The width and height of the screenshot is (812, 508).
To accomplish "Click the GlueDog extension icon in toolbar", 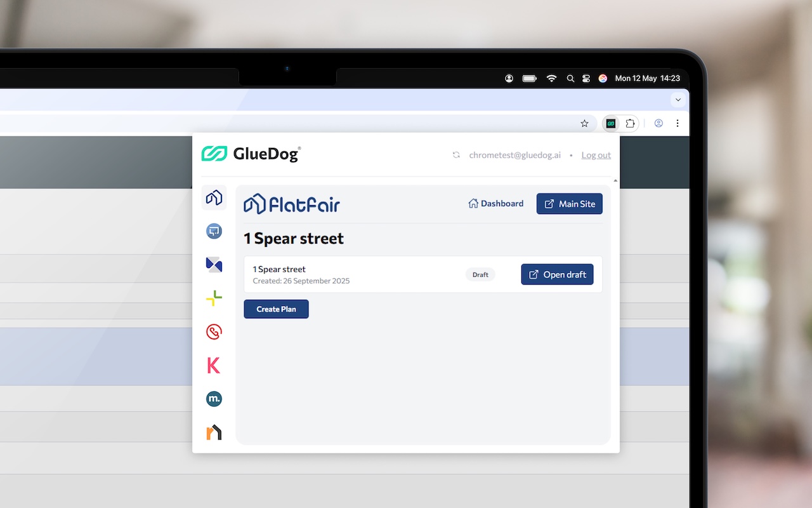I will click(x=611, y=123).
